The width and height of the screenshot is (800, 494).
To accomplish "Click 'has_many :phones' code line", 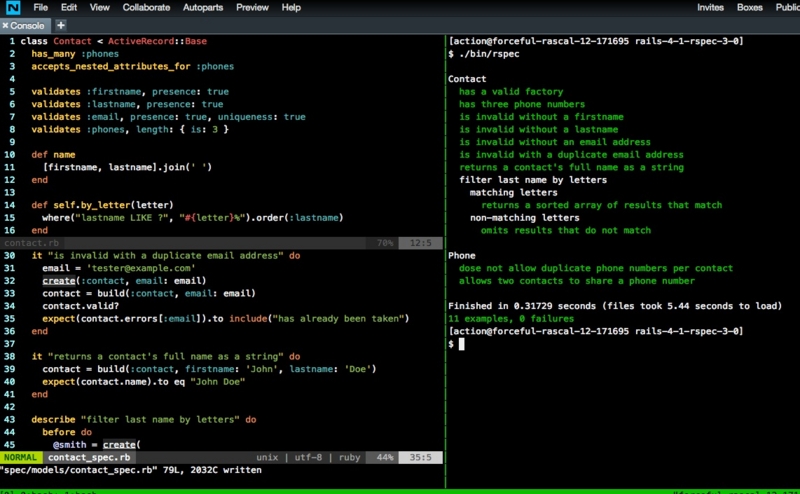I will (75, 54).
